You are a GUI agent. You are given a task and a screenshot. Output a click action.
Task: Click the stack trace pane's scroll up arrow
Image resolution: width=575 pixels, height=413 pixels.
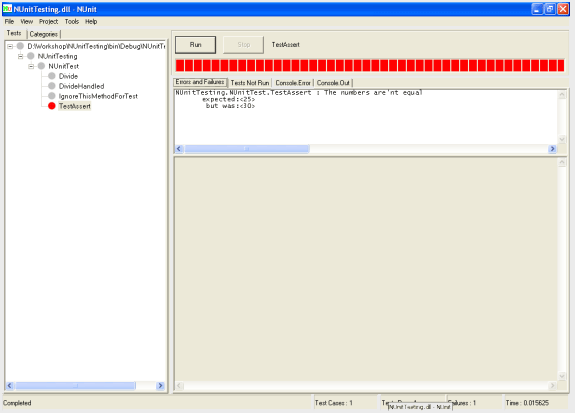(562, 162)
